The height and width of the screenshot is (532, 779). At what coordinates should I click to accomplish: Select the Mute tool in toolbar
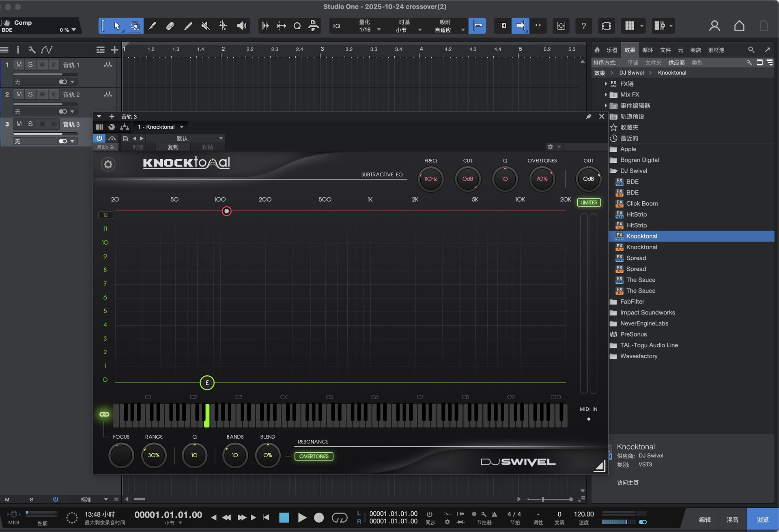pyautogui.click(x=205, y=26)
